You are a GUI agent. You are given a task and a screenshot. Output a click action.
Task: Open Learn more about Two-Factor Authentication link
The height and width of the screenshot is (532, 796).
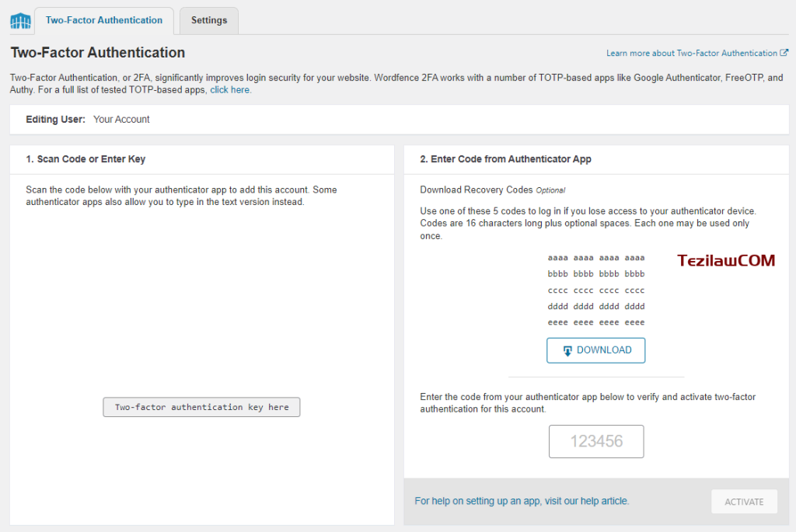(691, 54)
